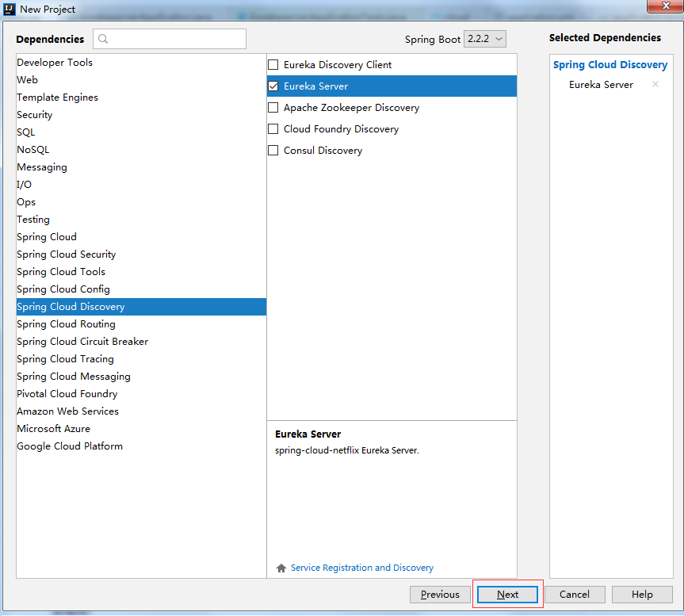Click the Previous button
The image size is (684, 616).
pyautogui.click(x=440, y=594)
